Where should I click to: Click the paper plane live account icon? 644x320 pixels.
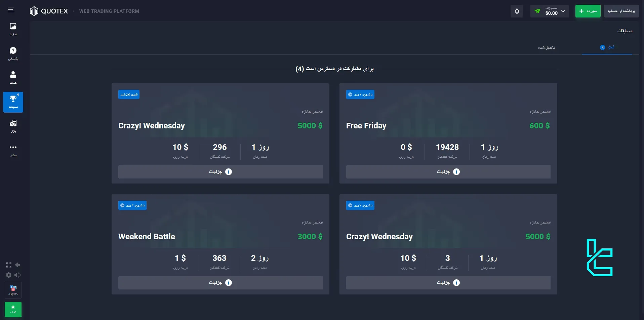[537, 11]
